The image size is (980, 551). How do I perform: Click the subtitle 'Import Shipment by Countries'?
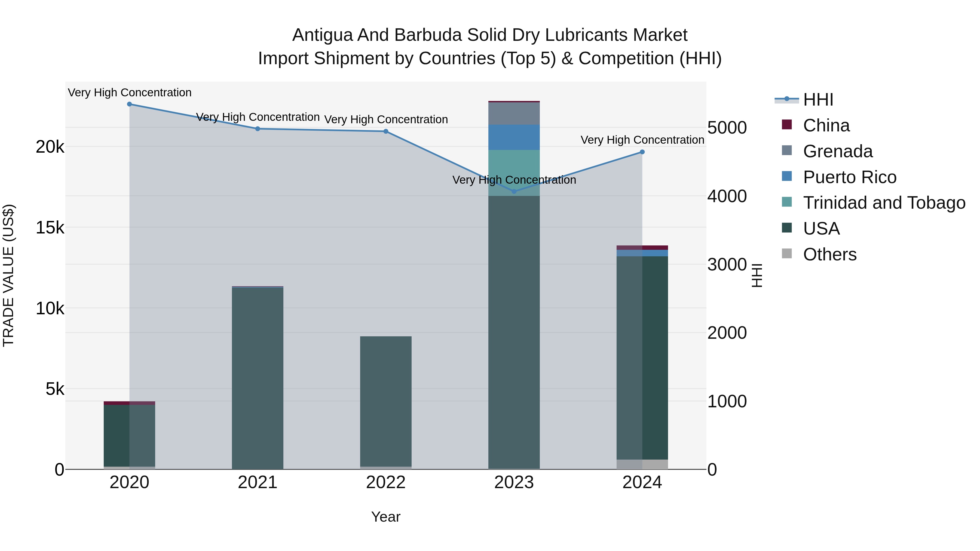(377, 59)
